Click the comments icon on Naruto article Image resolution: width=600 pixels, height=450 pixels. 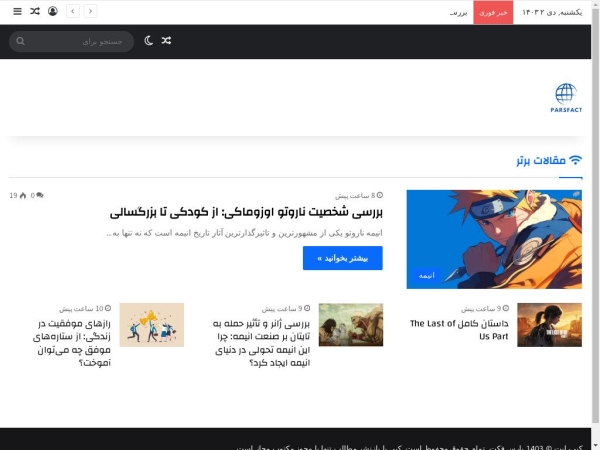pos(39,196)
